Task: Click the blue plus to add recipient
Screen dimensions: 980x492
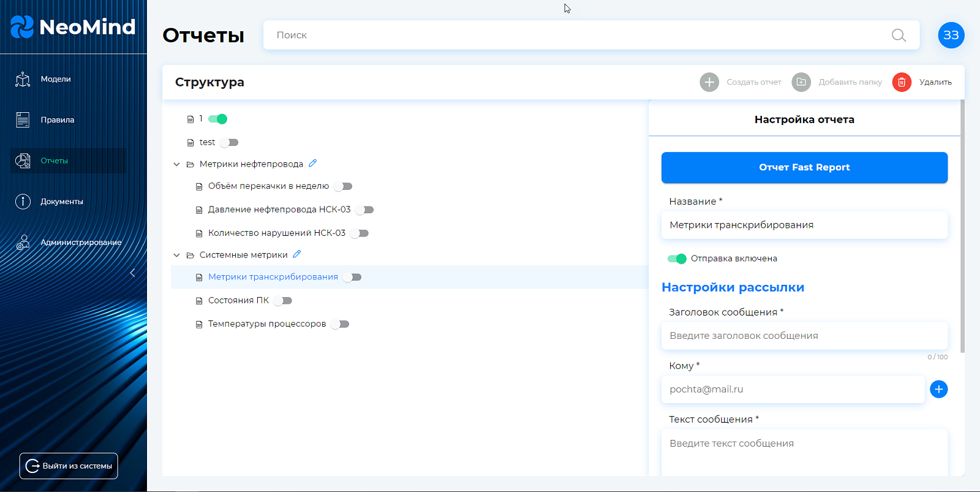Action: [x=938, y=389]
